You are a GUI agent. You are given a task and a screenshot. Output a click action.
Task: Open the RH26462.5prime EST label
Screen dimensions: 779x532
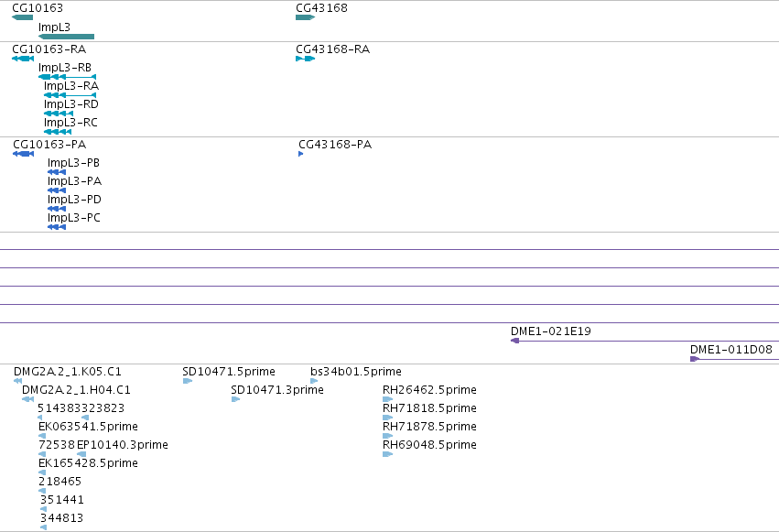(x=429, y=390)
